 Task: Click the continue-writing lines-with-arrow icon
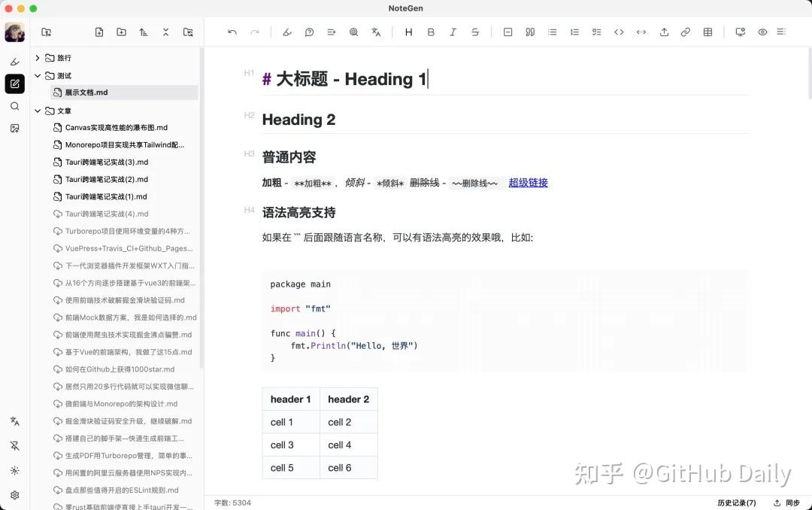[x=332, y=32]
